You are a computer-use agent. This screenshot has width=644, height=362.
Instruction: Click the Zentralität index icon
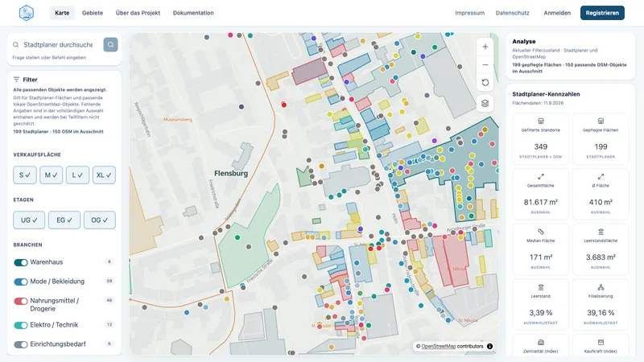540,343
